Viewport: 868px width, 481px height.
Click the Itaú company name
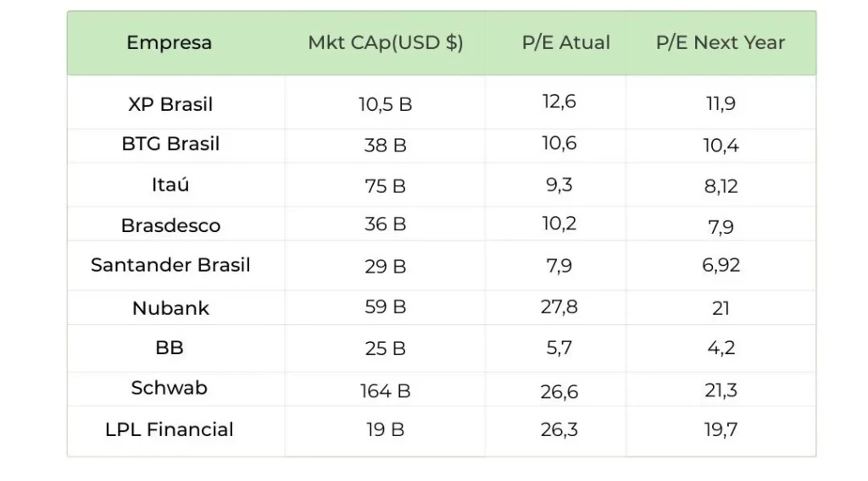170,185
